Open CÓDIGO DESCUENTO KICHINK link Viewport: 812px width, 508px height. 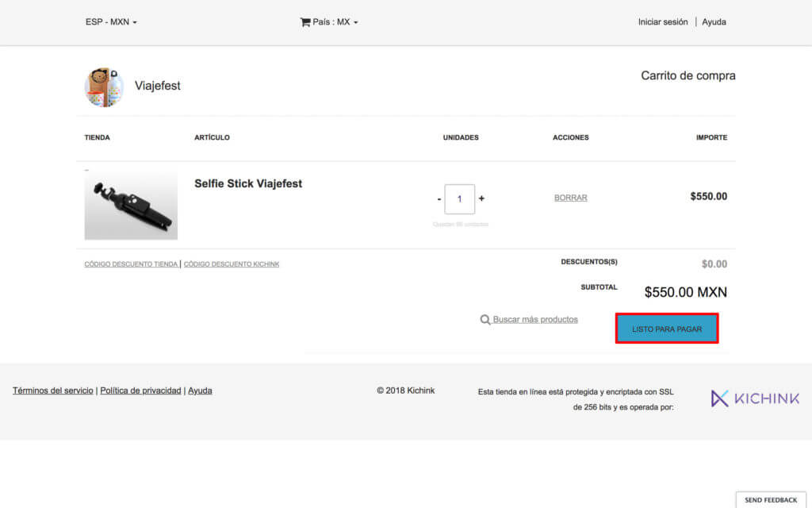coord(232,264)
